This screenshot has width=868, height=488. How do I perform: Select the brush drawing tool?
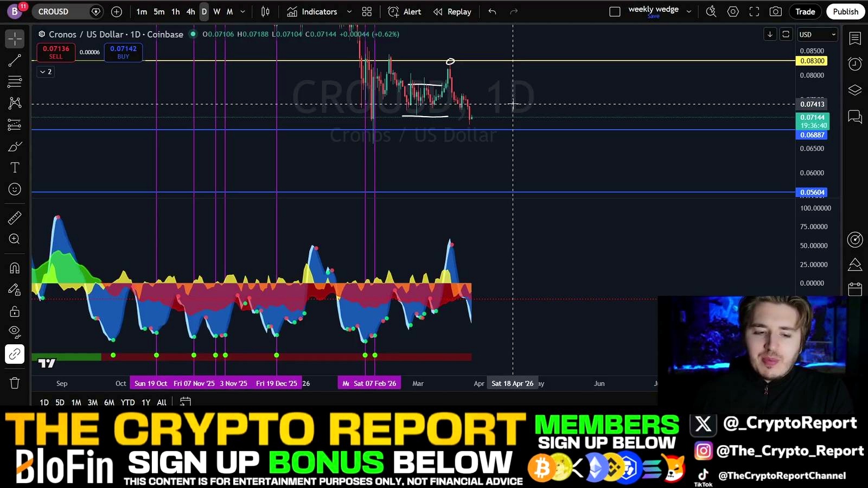coord(15,146)
